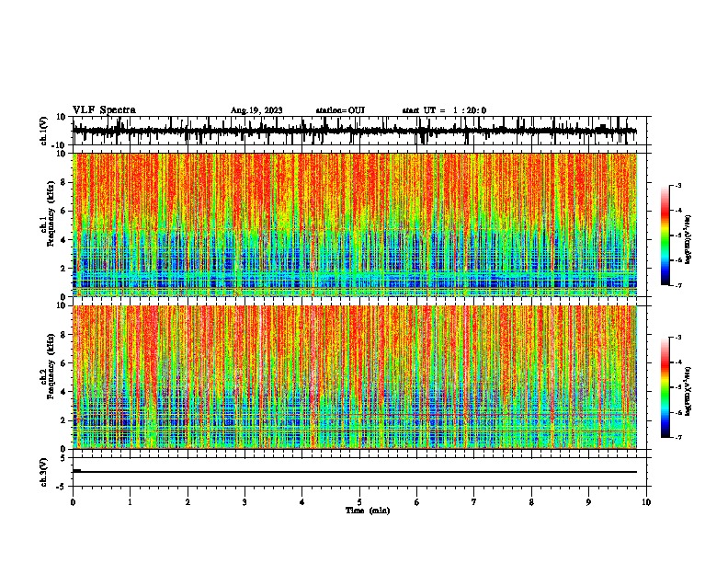
Task: Click the ch.1 colorbar "-3" top label
Action: click(678, 185)
